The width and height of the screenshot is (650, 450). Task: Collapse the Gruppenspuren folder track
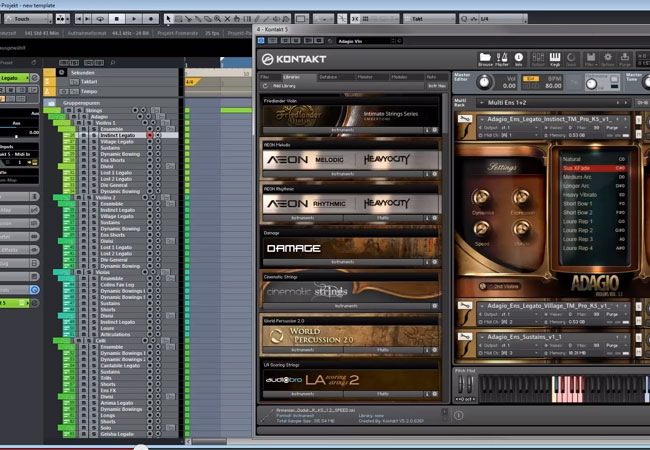(x=50, y=101)
